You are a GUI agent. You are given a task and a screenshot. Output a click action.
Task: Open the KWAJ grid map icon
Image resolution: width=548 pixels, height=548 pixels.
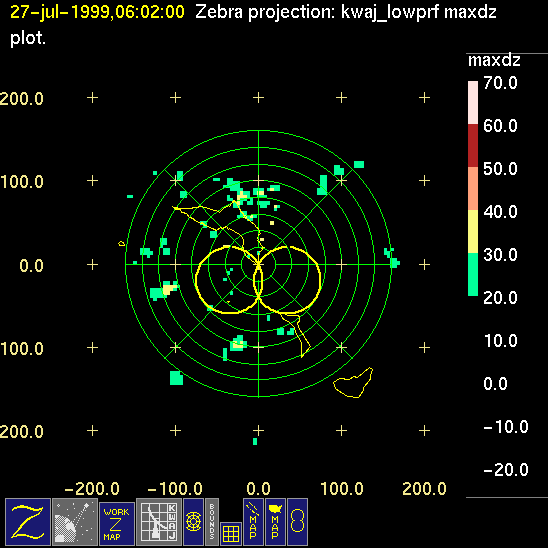[159, 522]
